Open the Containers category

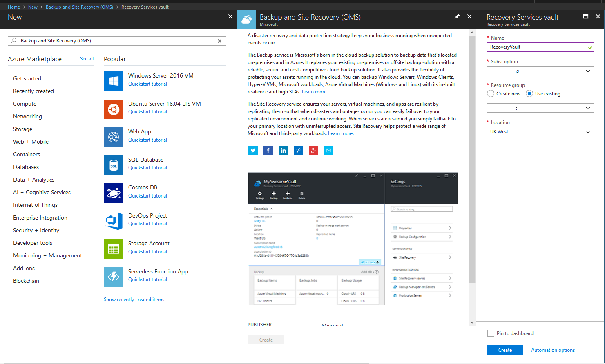tap(27, 154)
